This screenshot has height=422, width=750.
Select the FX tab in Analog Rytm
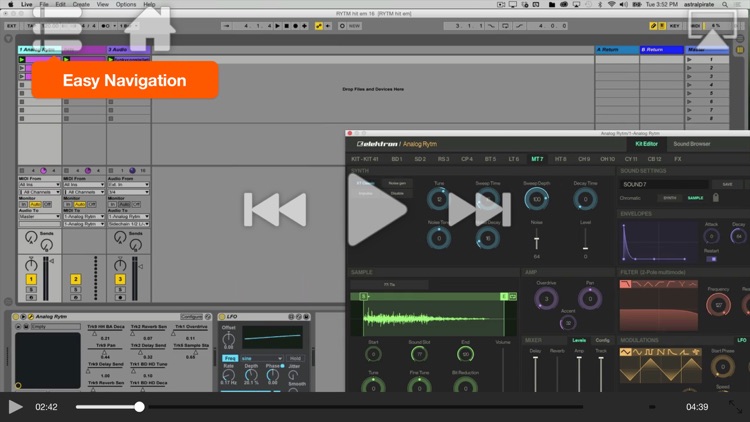point(678,159)
